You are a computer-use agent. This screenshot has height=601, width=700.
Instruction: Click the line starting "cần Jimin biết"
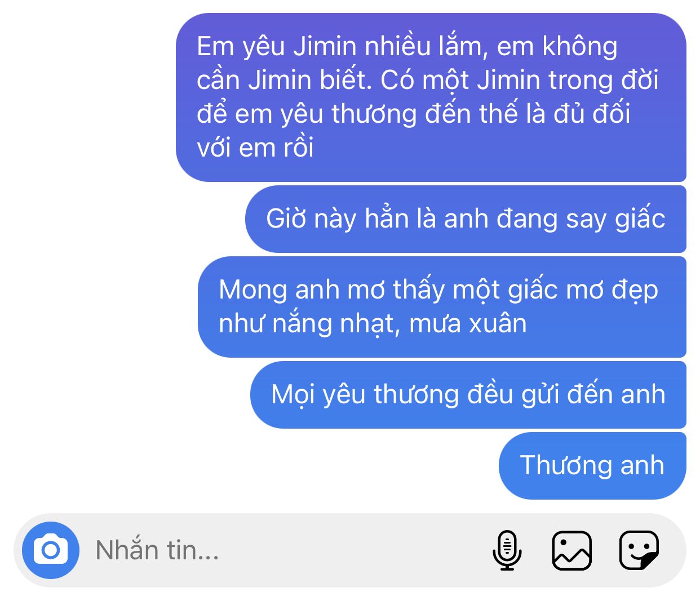[x=427, y=80]
